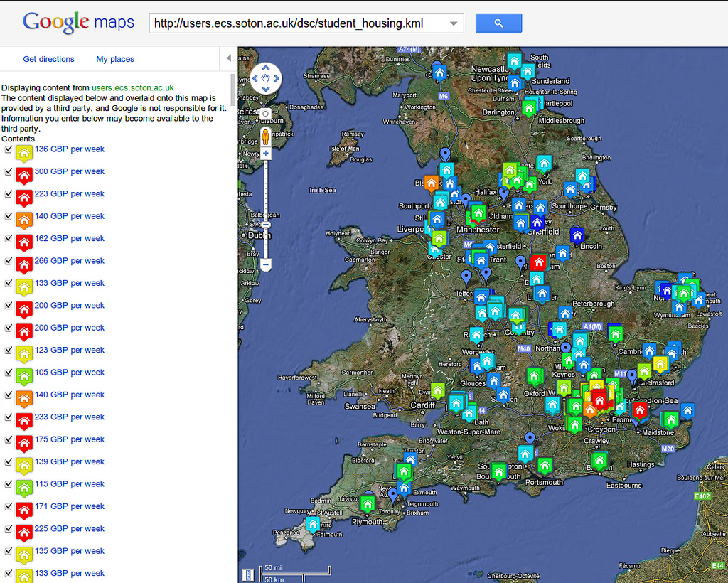The width and height of the screenshot is (728, 583).
Task: Select the orange house marker near Blackpool
Action: click(x=432, y=183)
